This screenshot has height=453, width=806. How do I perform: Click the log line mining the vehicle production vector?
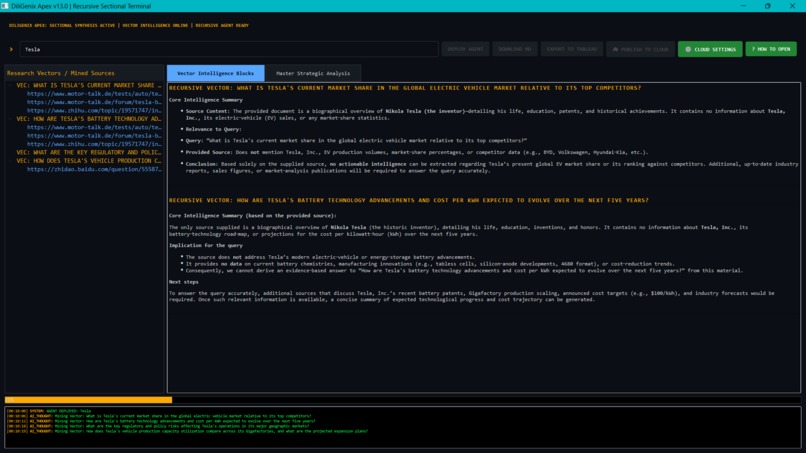pos(188,431)
